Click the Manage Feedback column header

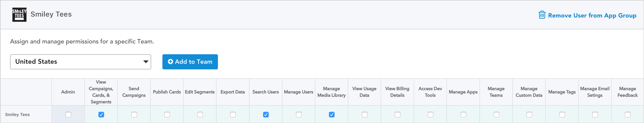[x=628, y=92]
